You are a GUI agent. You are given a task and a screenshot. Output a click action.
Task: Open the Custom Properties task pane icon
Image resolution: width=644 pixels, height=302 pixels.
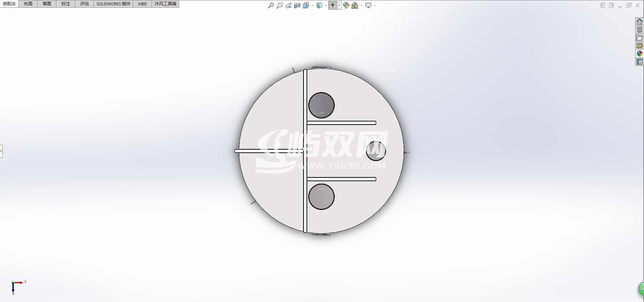(x=640, y=62)
